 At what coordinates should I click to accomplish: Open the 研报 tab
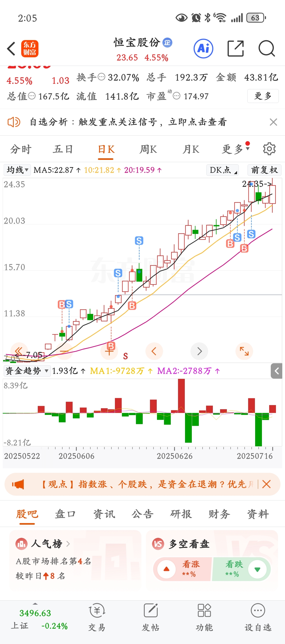(181, 514)
